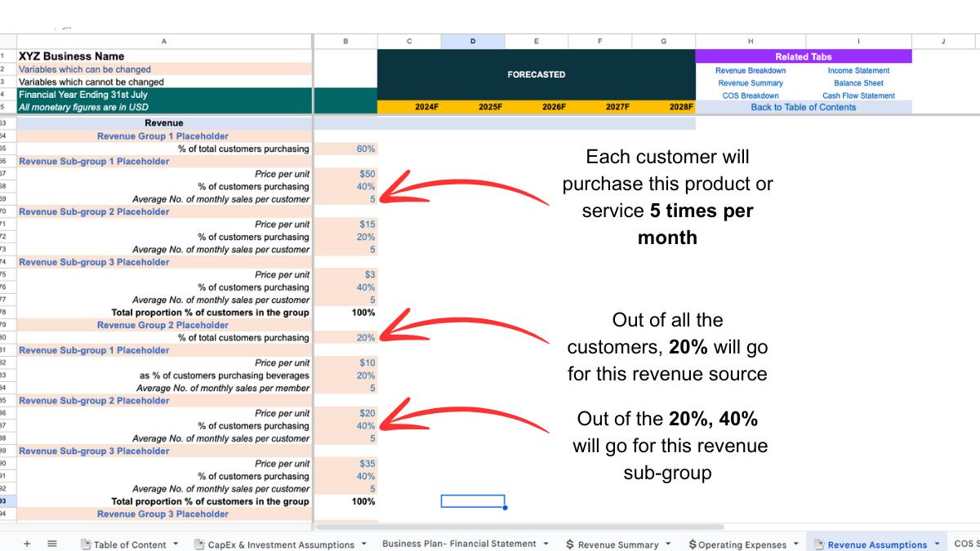Viewport: 980px width, 551px height.
Task: Open Table of Content tab dropdown arrow
Action: 176,544
